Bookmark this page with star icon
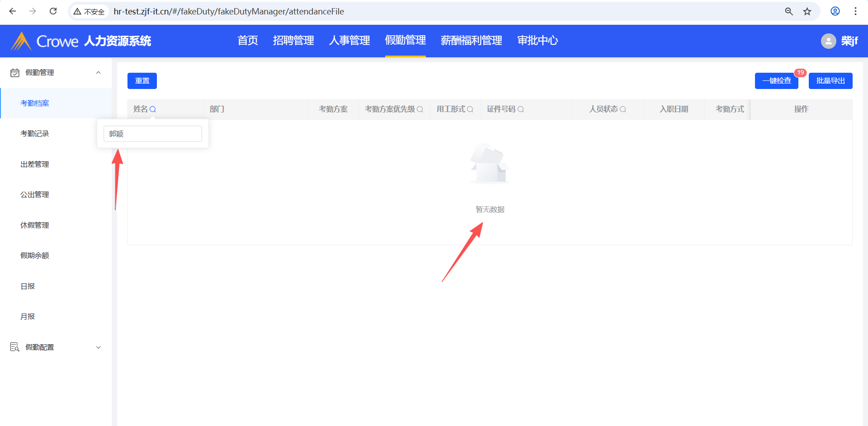 pyautogui.click(x=807, y=11)
